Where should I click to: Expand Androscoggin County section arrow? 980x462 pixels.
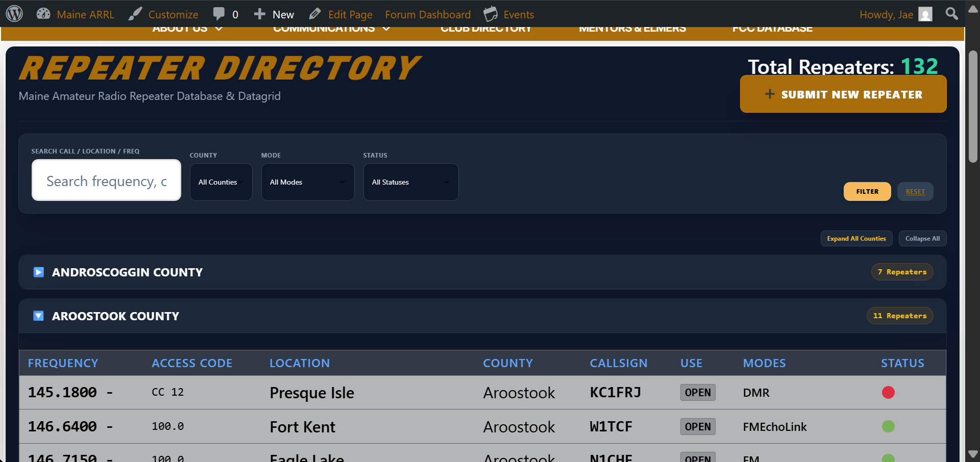(x=38, y=272)
